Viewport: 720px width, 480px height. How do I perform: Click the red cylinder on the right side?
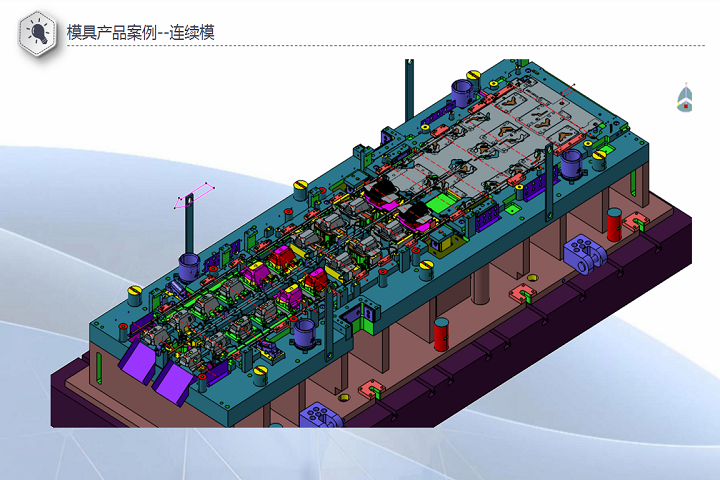pyautogui.click(x=614, y=222)
